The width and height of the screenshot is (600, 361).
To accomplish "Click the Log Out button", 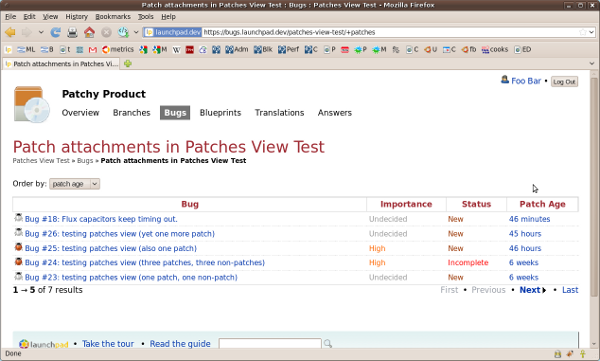I will 564,82.
